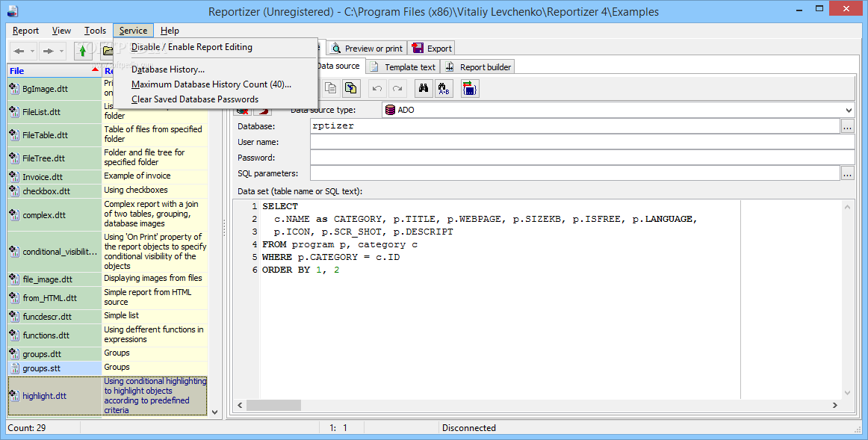
Task: Click the 'Using checkboxes' description
Action: [x=136, y=190]
